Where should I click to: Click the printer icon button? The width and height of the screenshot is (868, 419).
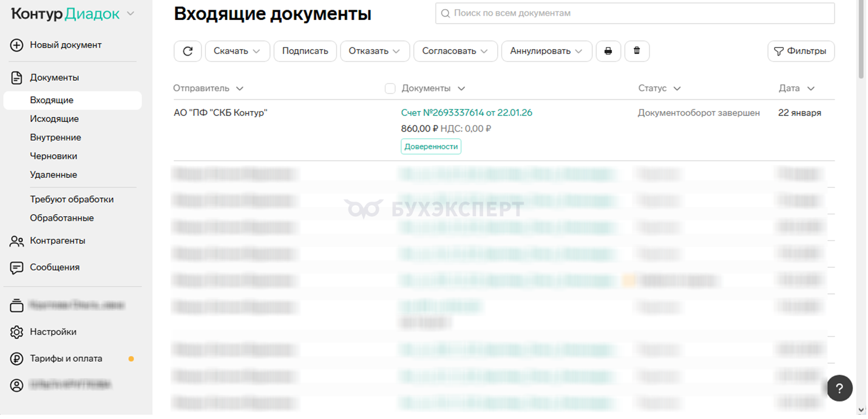608,51
